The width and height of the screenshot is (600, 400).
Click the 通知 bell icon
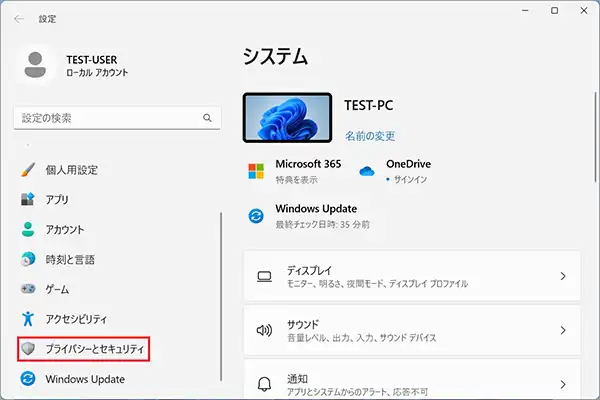264,384
